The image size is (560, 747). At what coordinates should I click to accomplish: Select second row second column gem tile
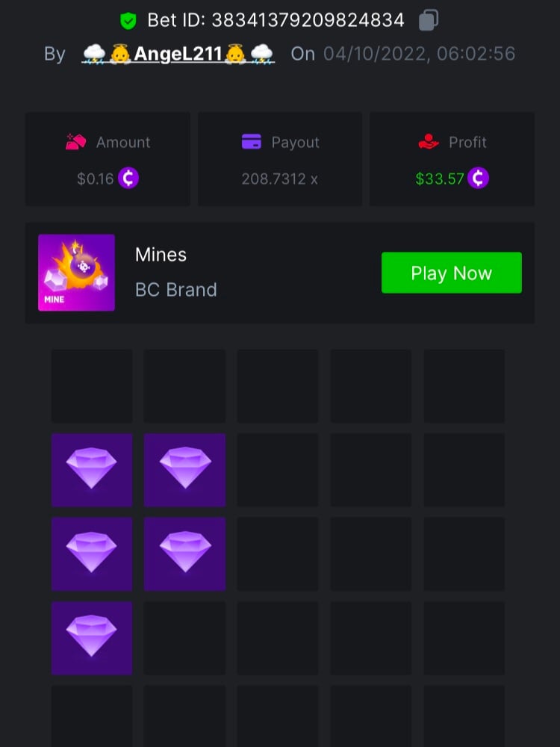point(184,470)
